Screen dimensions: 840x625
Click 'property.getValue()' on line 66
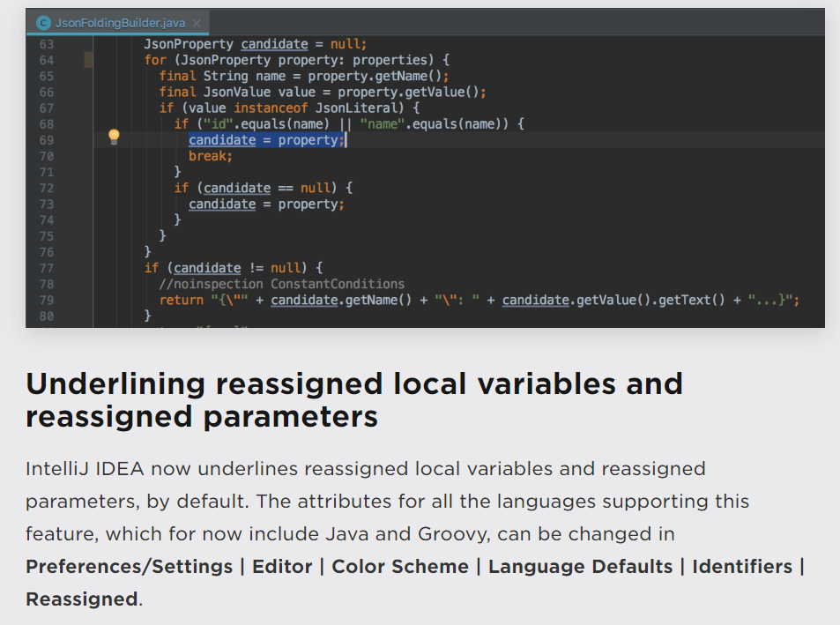click(x=408, y=92)
